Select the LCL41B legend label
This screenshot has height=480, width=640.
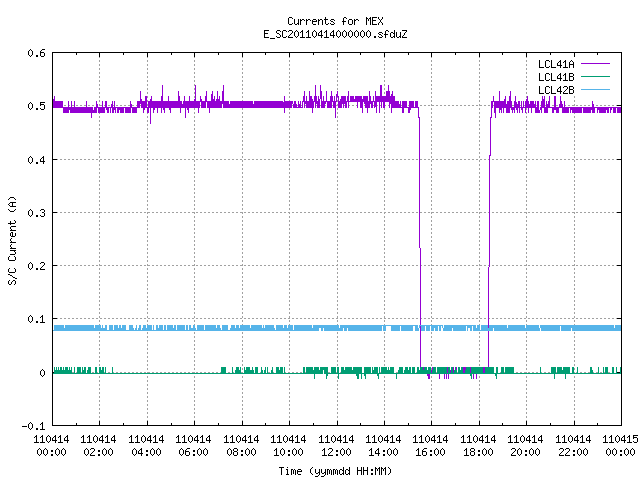tap(556, 77)
